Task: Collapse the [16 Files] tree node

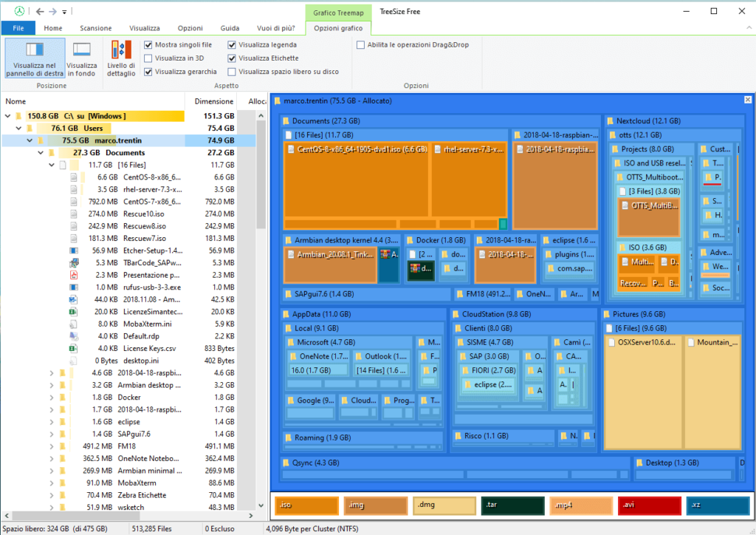Action: click(x=52, y=165)
